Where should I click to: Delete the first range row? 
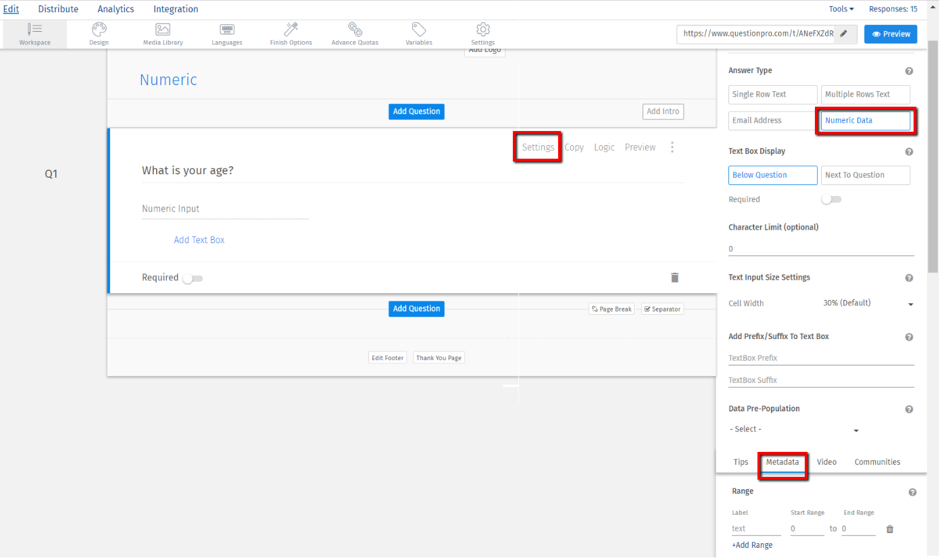[889, 529]
